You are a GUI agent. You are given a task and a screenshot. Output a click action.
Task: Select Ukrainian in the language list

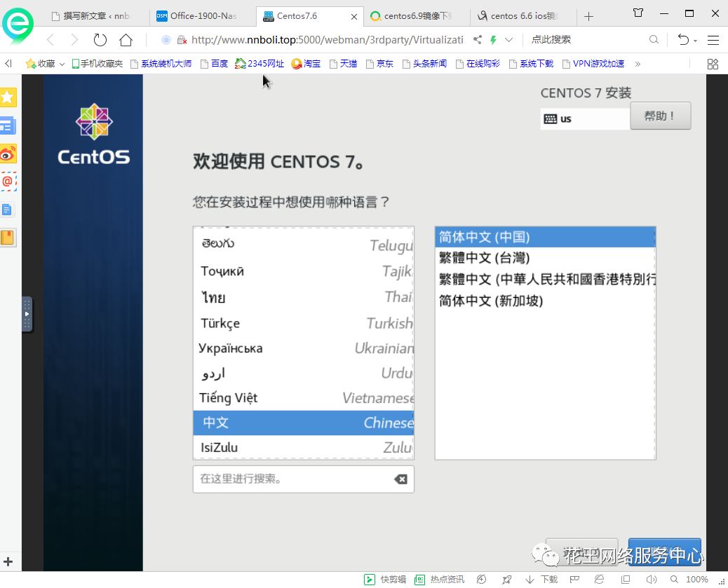tap(303, 348)
